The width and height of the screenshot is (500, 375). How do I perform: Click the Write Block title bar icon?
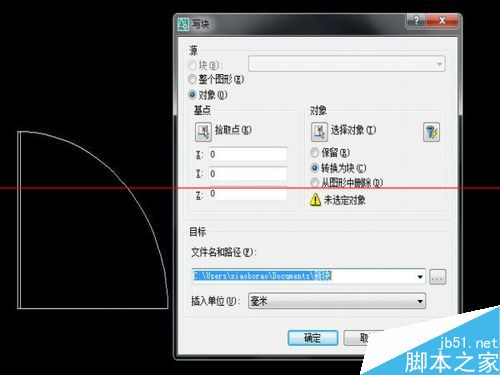183,24
